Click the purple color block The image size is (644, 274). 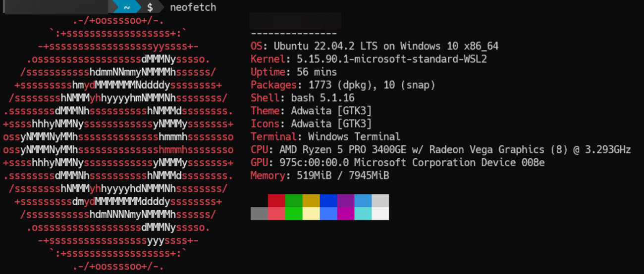[346, 200]
